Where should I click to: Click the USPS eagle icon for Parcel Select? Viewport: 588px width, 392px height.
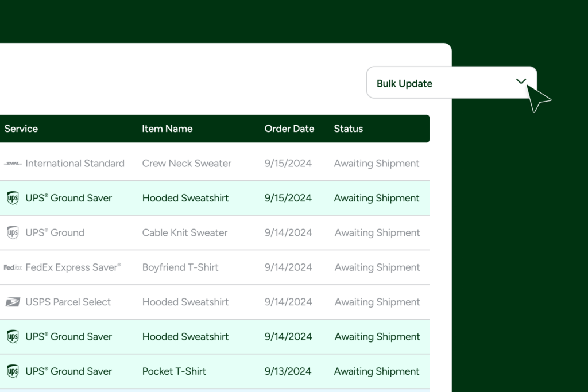click(x=13, y=302)
